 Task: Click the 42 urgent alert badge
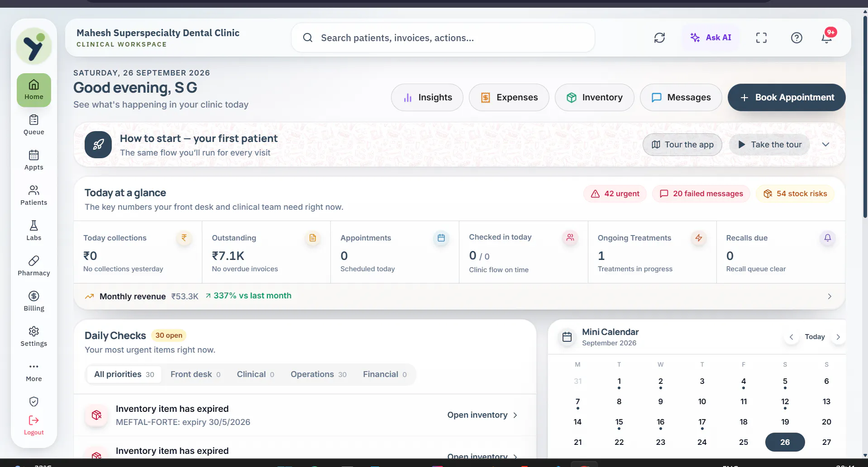pos(615,194)
